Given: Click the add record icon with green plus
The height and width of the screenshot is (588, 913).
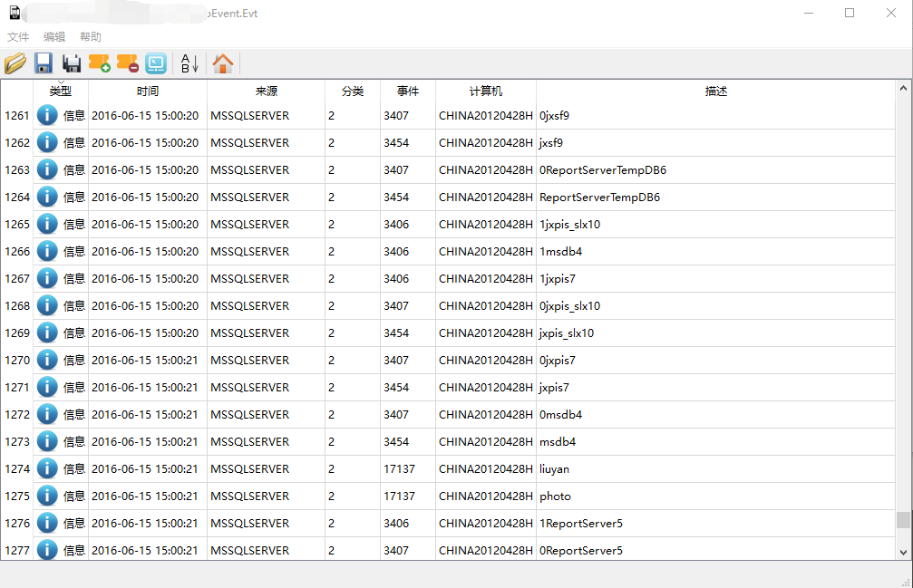Looking at the screenshot, I should coord(100,63).
